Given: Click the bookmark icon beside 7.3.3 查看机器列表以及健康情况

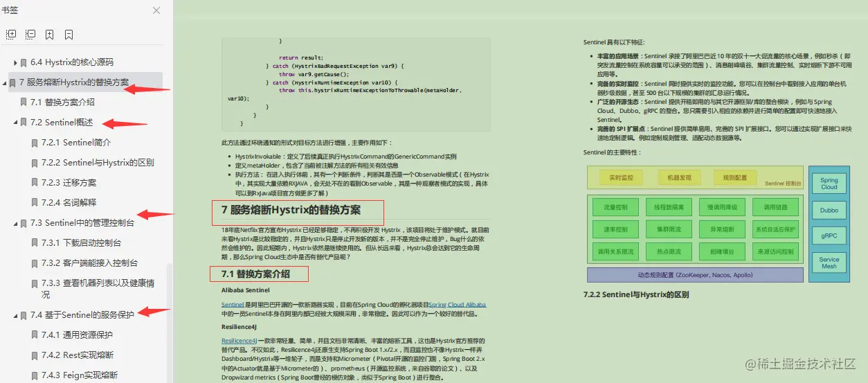Looking at the screenshot, I should 35,283.
